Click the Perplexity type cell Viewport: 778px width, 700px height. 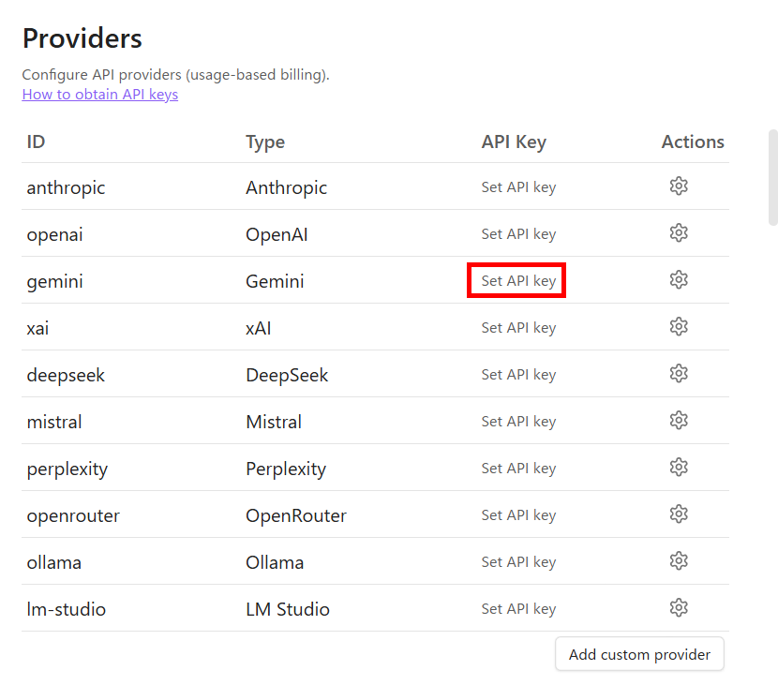(x=286, y=469)
